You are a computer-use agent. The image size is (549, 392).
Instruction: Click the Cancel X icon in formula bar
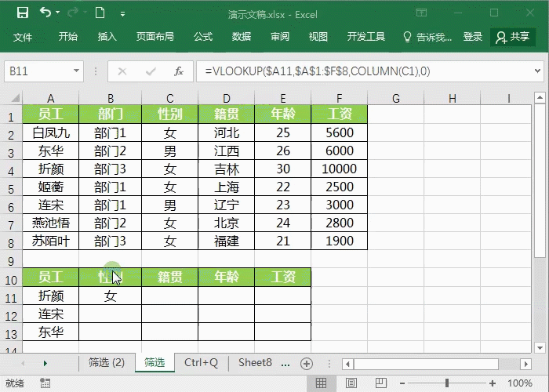(x=122, y=72)
